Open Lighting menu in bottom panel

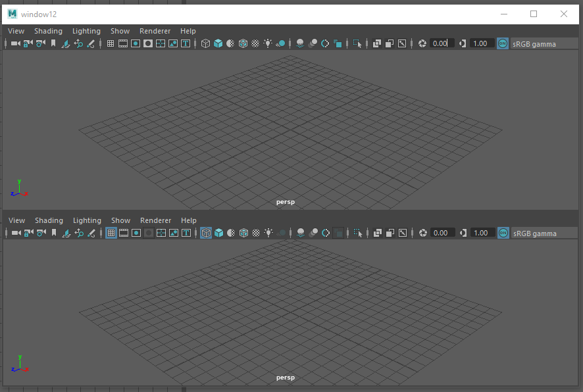pyautogui.click(x=87, y=220)
